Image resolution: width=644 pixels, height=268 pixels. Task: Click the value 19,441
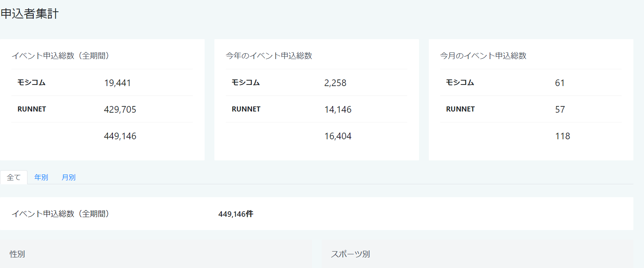[118, 83]
